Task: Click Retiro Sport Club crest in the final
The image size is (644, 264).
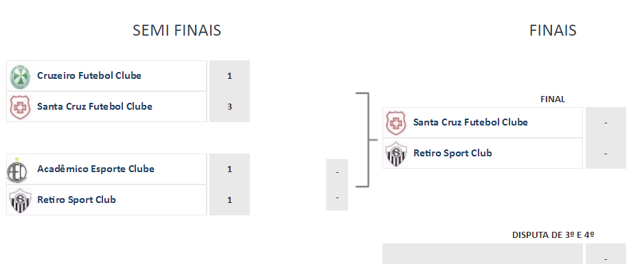Action: pos(396,154)
